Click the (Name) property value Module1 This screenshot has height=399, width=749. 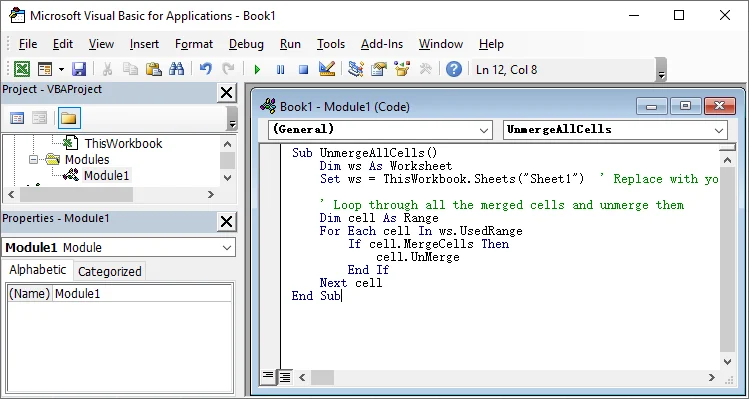pyautogui.click(x=142, y=293)
